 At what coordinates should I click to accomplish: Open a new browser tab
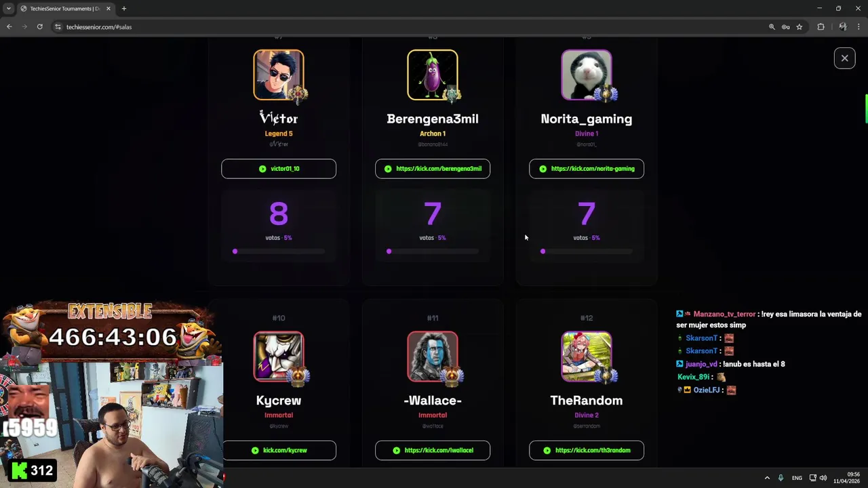pyautogui.click(x=124, y=9)
